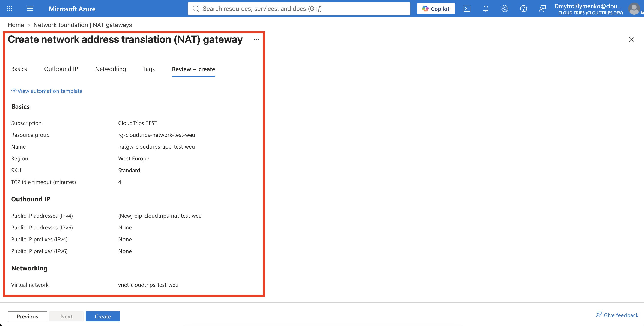Click the Resource group label
644x326 pixels.
coord(30,135)
